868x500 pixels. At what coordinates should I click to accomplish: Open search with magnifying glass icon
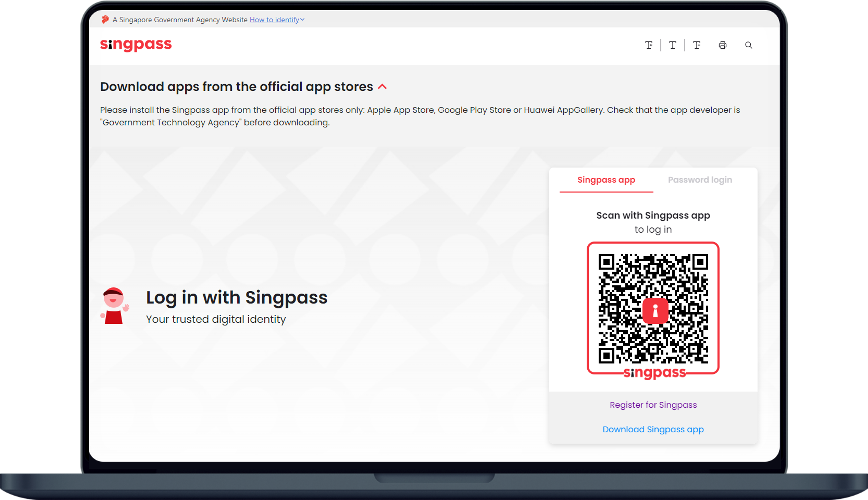coord(749,45)
